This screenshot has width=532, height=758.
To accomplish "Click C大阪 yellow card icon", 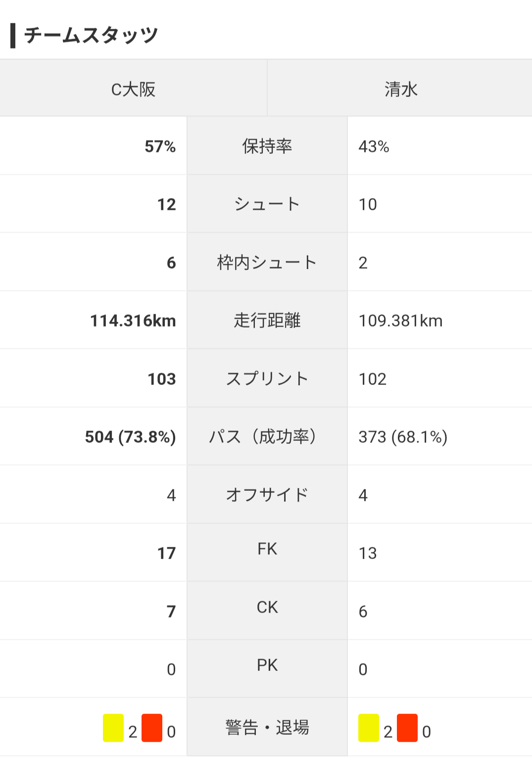I will click(x=113, y=728).
